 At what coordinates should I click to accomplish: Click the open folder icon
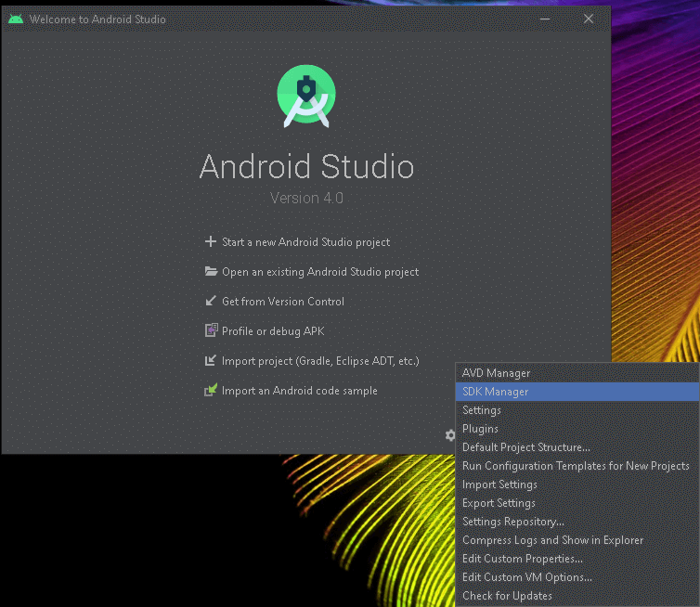coord(211,271)
